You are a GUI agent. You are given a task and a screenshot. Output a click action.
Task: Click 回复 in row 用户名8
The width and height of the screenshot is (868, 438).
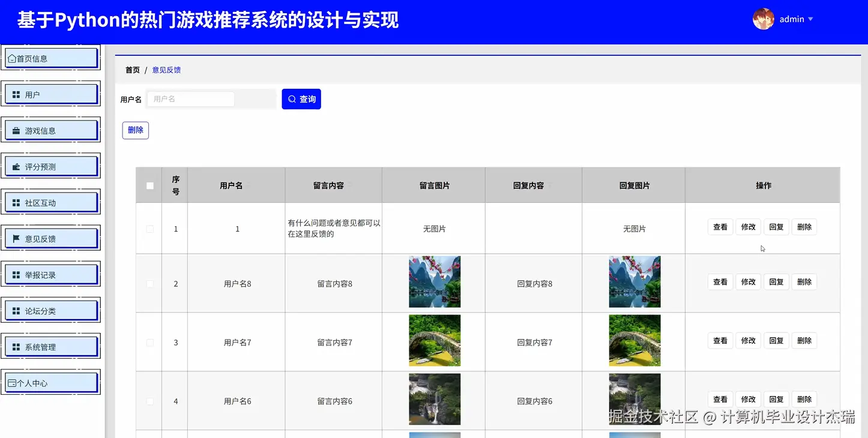click(776, 282)
